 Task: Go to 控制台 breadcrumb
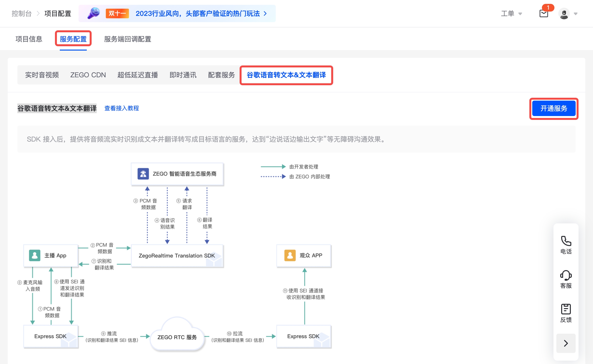pyautogui.click(x=22, y=13)
